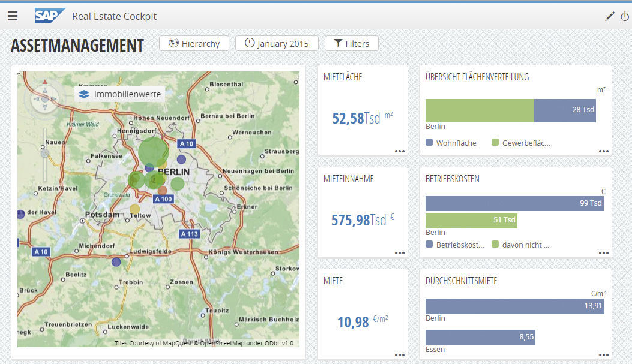Open the Durchschnittsmiete tile overflow menu

pyautogui.click(x=604, y=354)
